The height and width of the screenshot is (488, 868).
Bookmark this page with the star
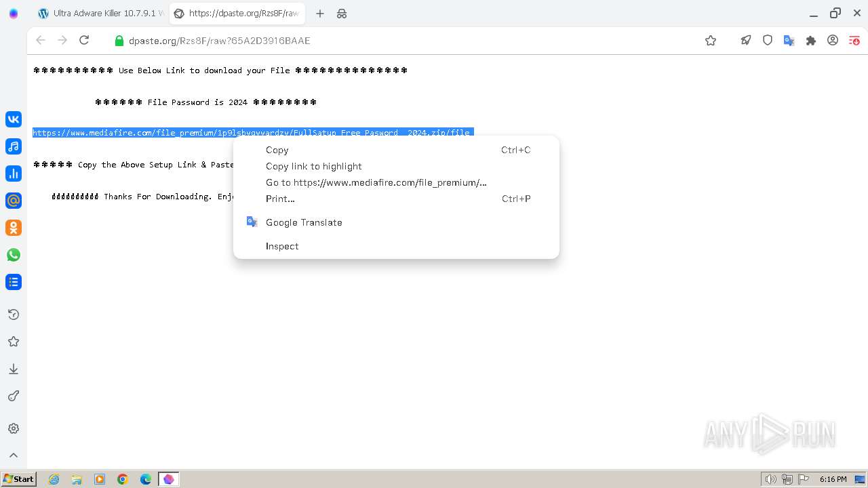point(711,41)
